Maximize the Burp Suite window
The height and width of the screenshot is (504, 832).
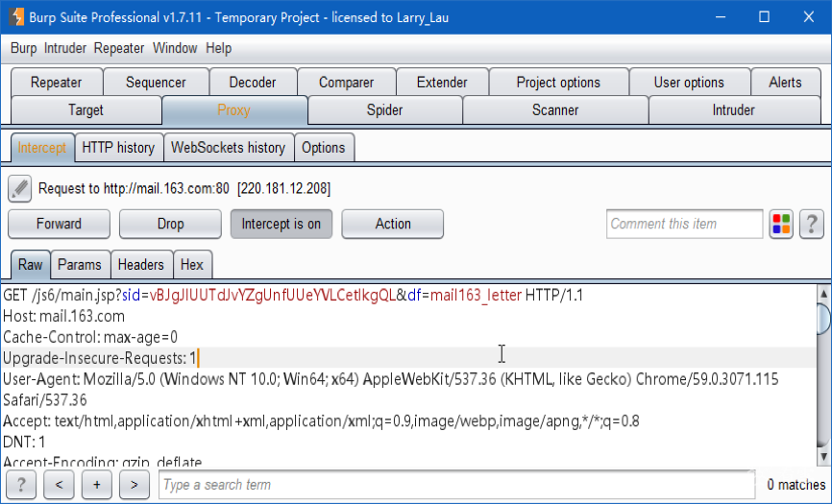click(x=764, y=17)
